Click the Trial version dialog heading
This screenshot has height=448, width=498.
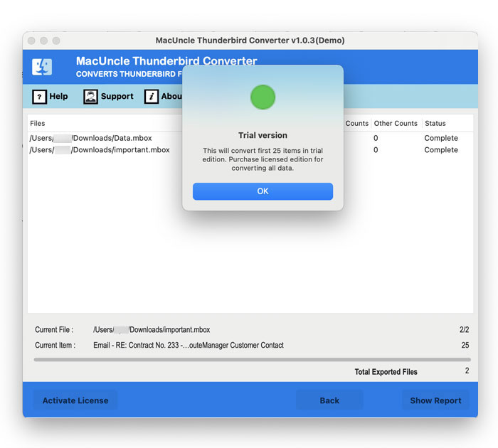click(x=263, y=135)
